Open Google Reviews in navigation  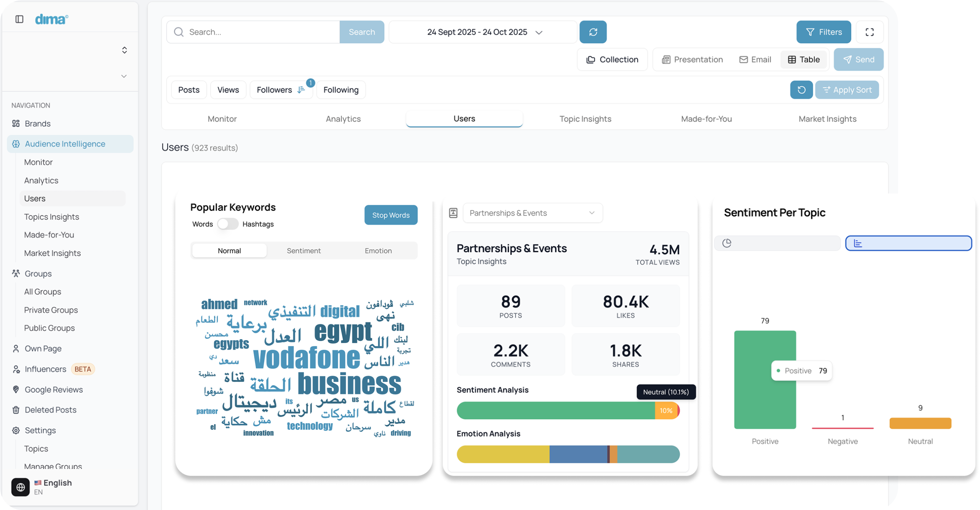coord(54,389)
